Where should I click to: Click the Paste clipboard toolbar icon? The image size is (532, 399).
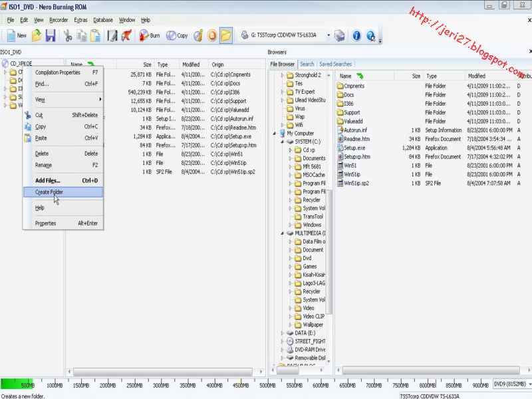[95, 35]
